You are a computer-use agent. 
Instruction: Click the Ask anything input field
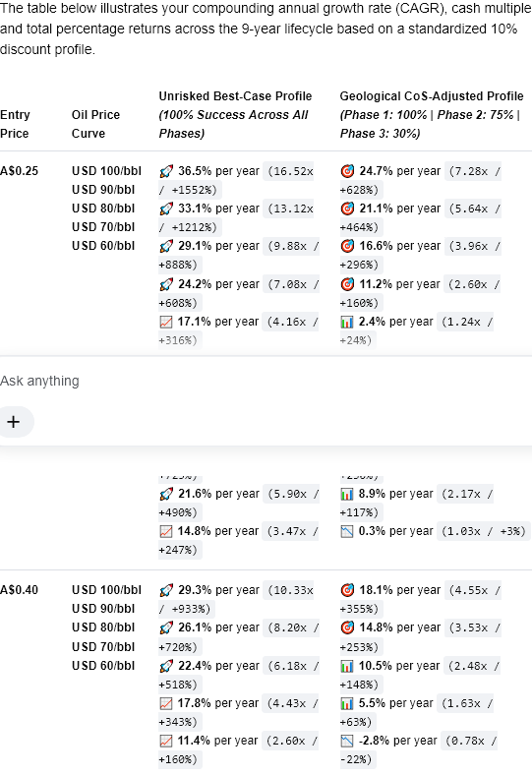266,381
